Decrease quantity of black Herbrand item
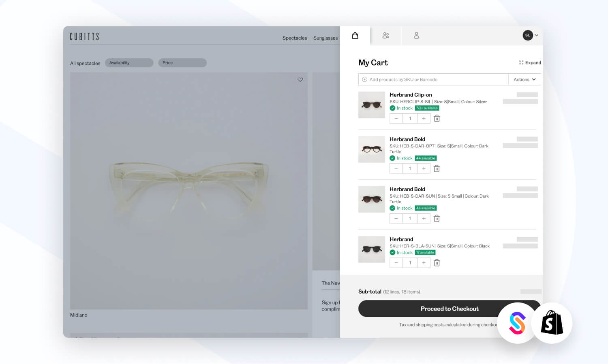Screen dimensions: 608x364 [396, 263]
